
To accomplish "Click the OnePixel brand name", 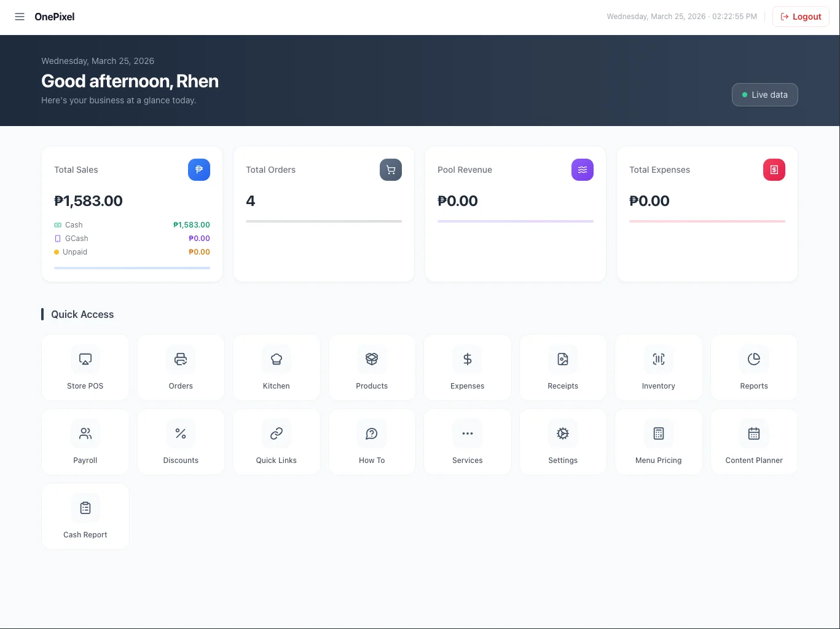I will coord(55,17).
